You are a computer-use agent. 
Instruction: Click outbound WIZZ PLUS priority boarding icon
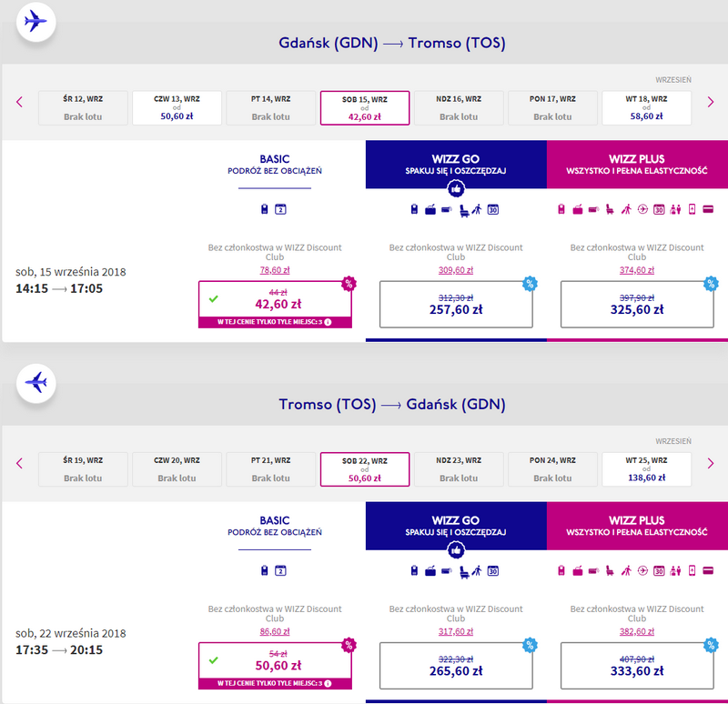click(x=626, y=209)
